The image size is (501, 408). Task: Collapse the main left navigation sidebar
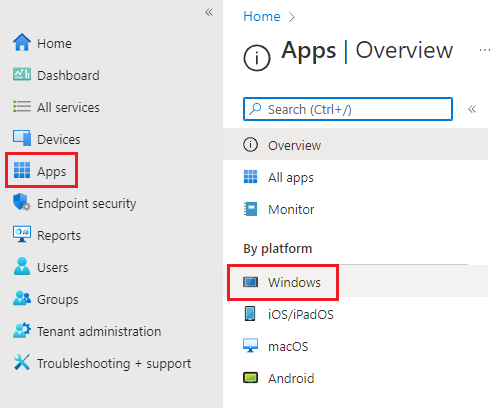coord(209,12)
